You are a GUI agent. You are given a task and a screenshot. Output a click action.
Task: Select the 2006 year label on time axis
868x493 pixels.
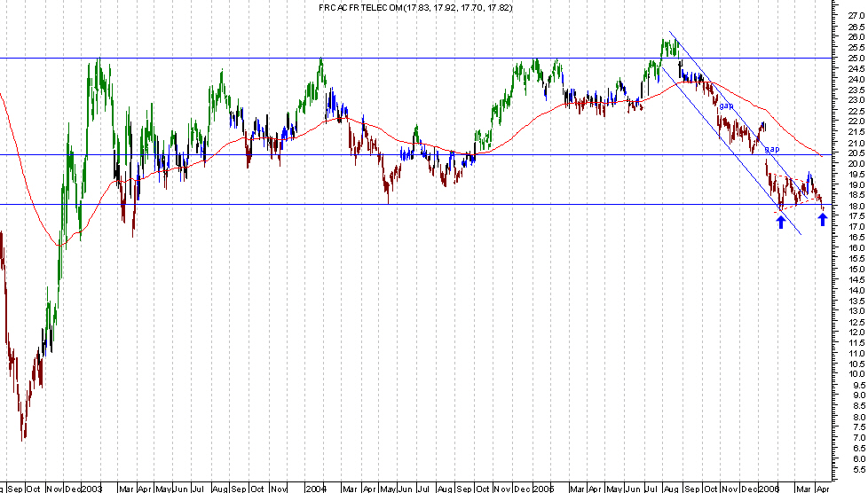pos(769,489)
